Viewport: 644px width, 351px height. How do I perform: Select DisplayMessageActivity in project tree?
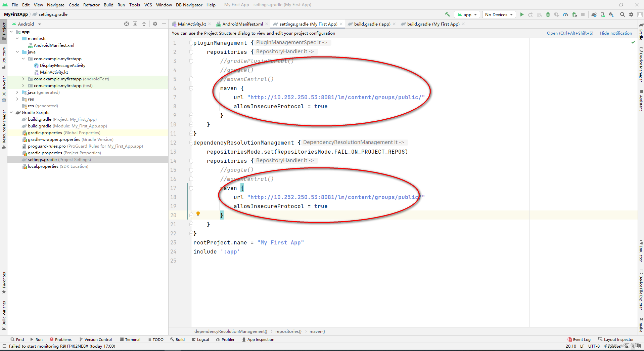tap(62, 66)
